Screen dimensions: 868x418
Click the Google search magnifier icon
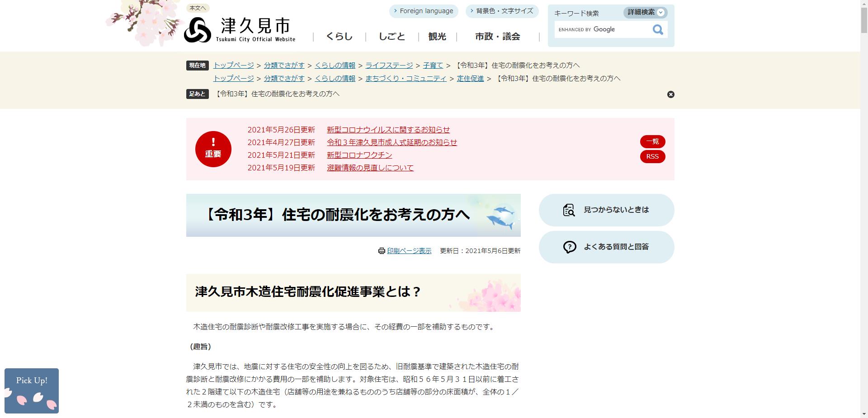657,29
